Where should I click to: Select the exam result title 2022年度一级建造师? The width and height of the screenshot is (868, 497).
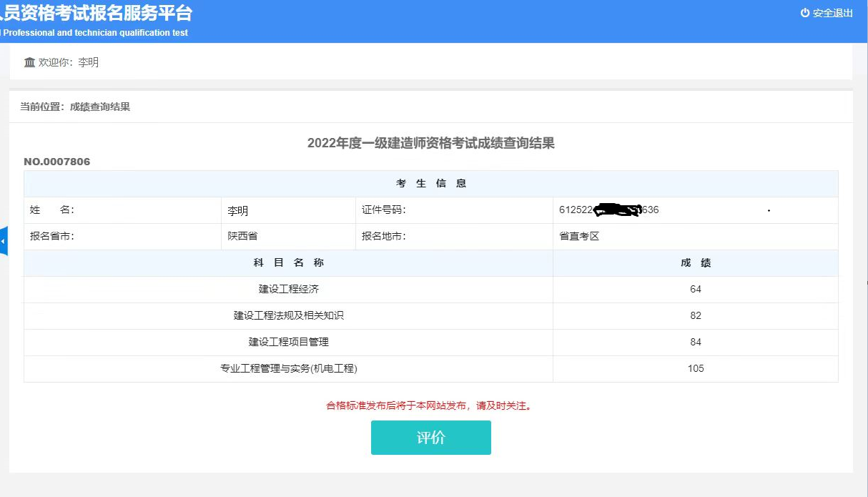(x=431, y=142)
